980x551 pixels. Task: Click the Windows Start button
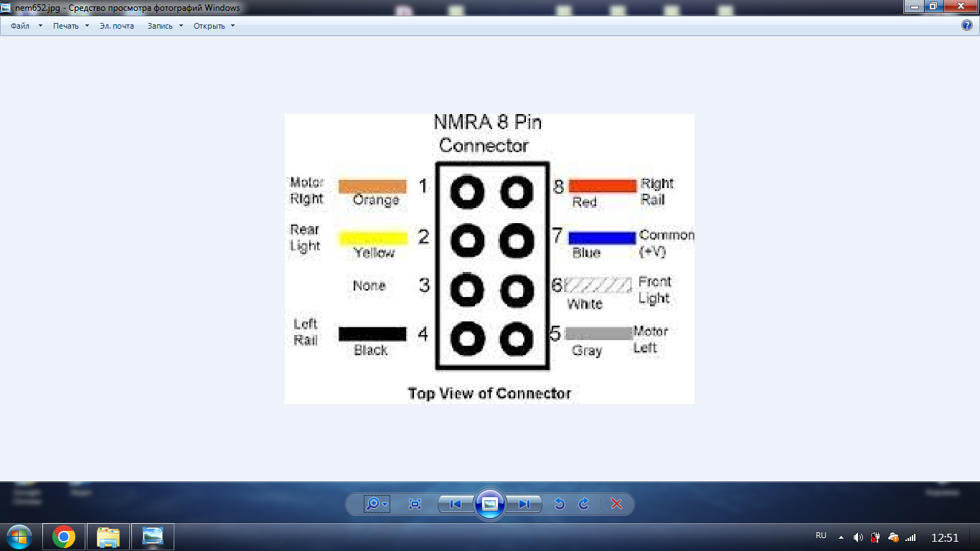click(x=19, y=537)
